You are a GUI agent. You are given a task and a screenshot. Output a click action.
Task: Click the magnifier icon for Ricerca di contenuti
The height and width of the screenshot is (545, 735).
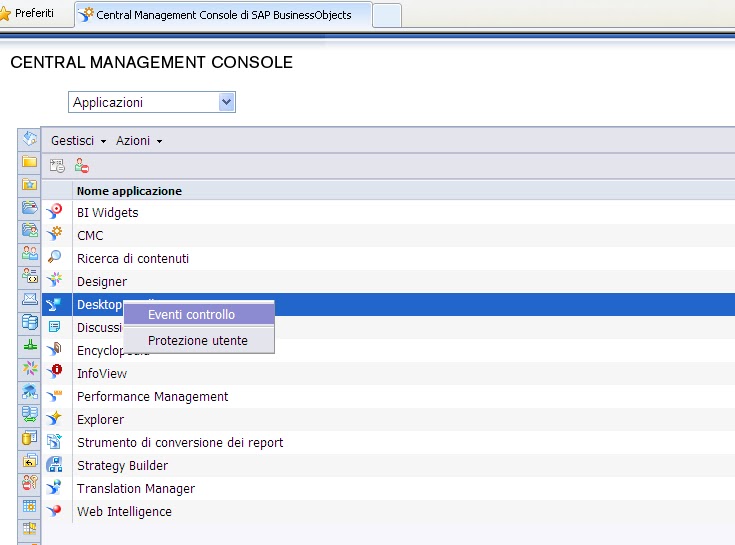(54, 257)
